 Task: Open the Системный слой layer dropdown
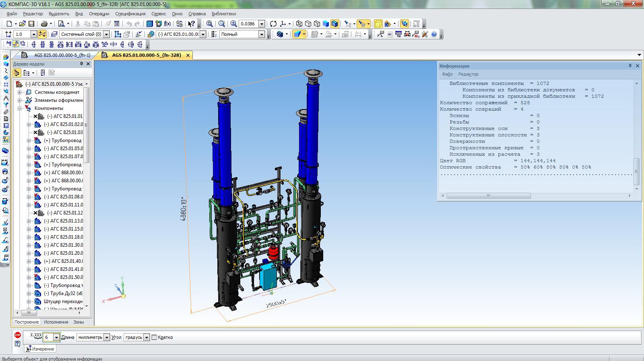pos(107,34)
